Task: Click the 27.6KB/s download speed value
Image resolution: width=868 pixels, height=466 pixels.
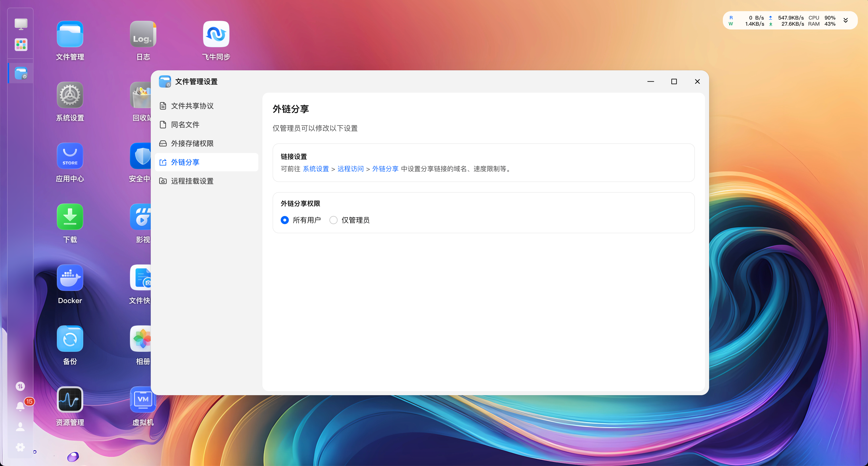Action: 793,24
